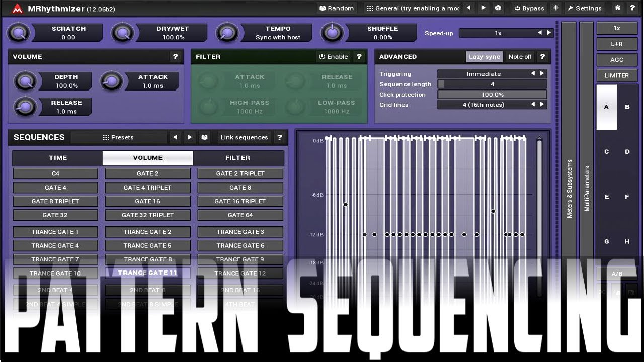This screenshot has width=644, height=362.
Task: Click the Scratch knob
Action: (19, 33)
